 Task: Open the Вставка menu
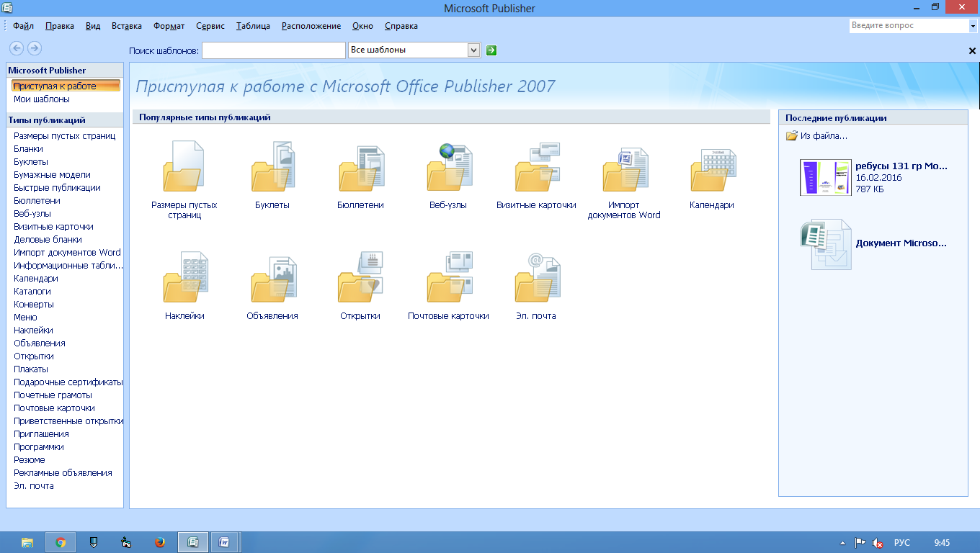coord(127,26)
